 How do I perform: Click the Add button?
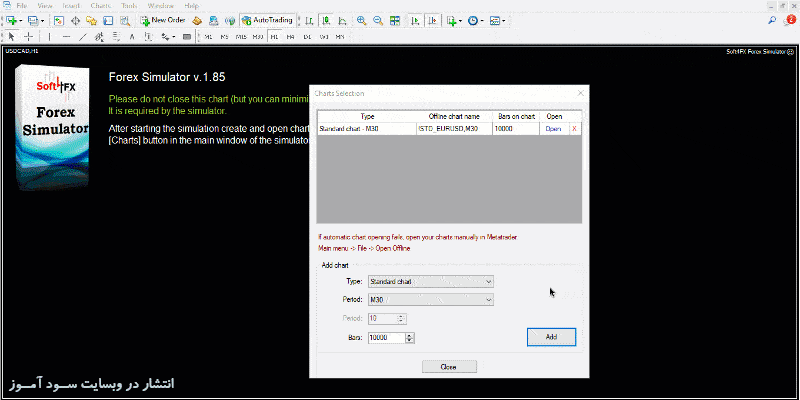pyautogui.click(x=552, y=337)
